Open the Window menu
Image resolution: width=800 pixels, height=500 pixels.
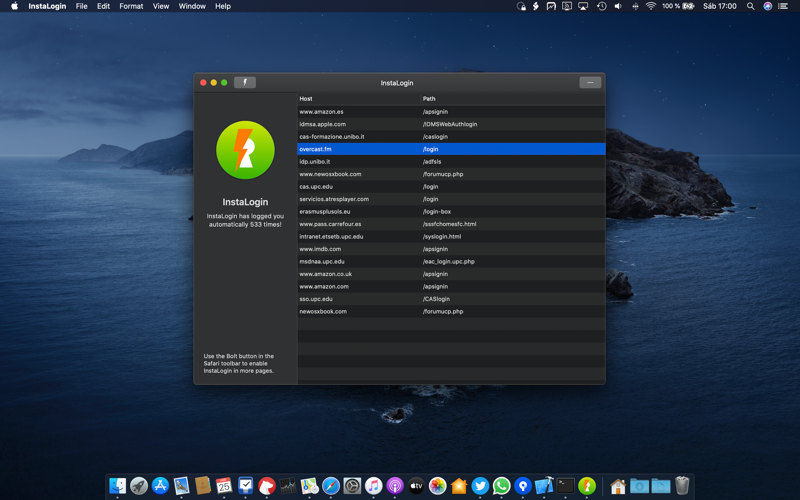192,6
